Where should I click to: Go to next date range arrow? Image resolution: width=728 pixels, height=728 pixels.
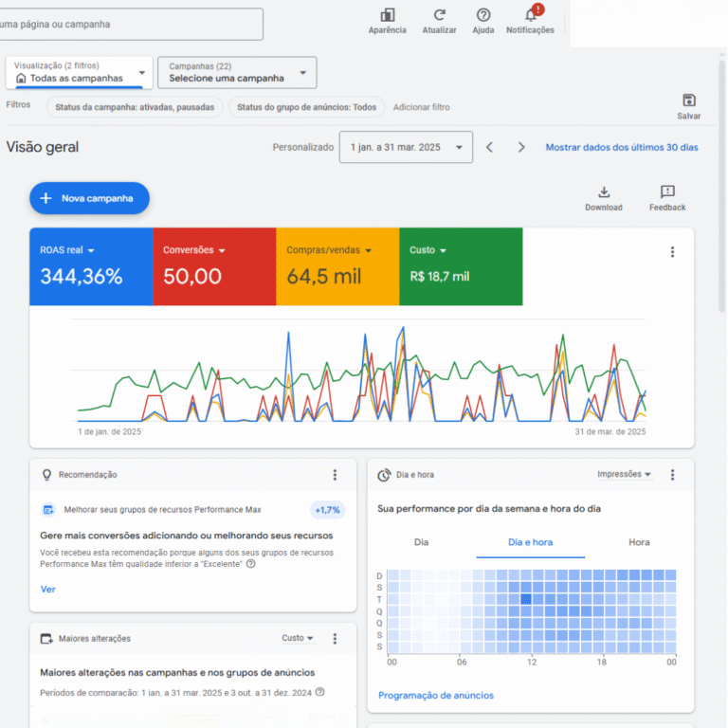[x=521, y=147]
